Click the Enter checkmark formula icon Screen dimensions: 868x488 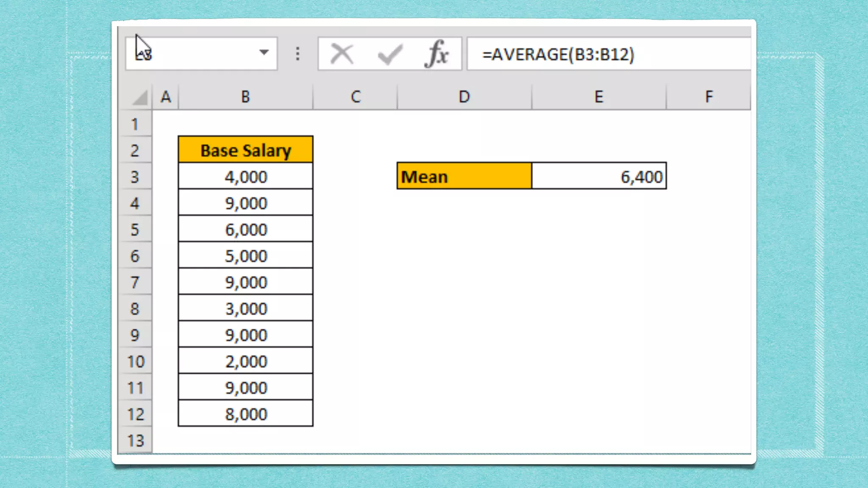pyautogui.click(x=389, y=54)
